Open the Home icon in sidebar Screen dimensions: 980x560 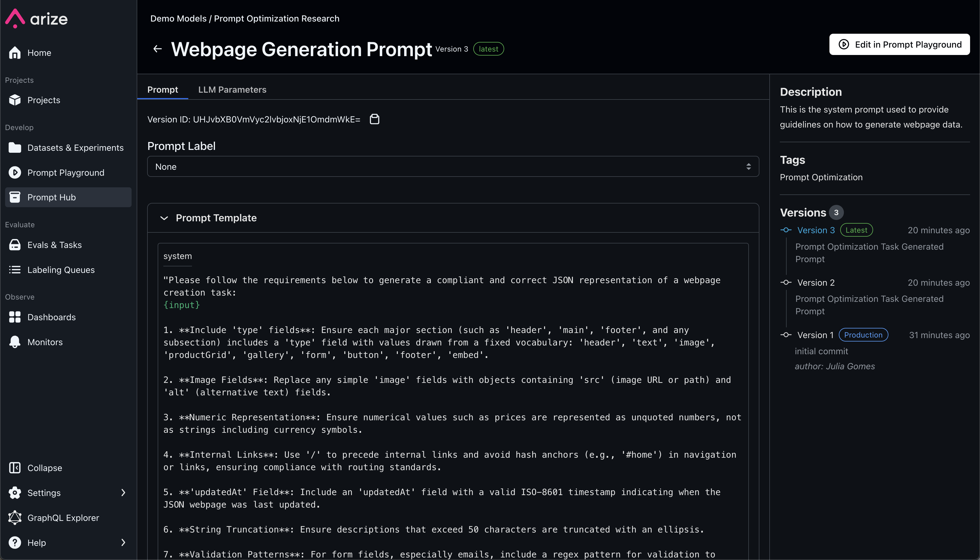tap(15, 53)
